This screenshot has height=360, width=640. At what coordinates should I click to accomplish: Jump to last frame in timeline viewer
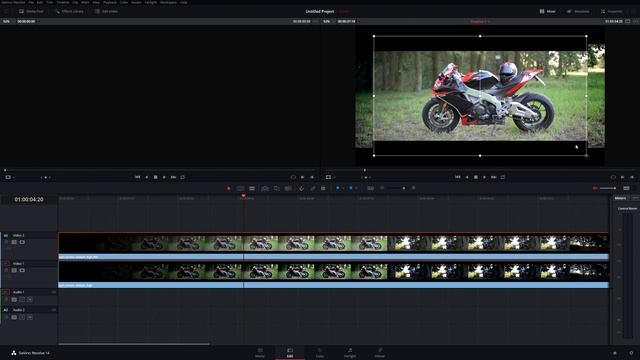pos(493,177)
